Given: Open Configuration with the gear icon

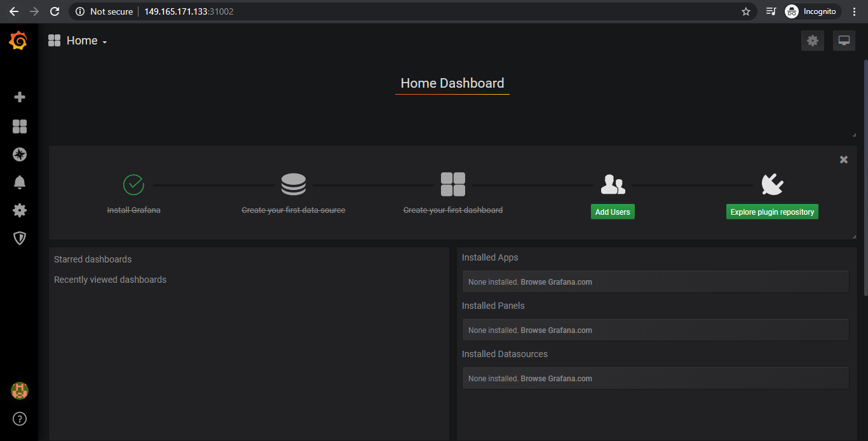Looking at the screenshot, I should click(x=19, y=210).
